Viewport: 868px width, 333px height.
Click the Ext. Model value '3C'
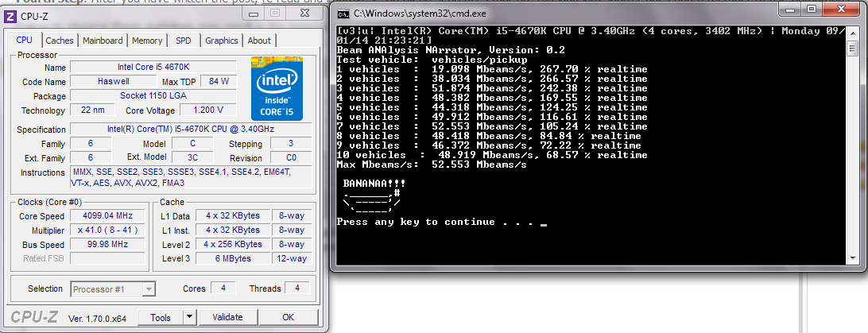pyautogui.click(x=192, y=157)
